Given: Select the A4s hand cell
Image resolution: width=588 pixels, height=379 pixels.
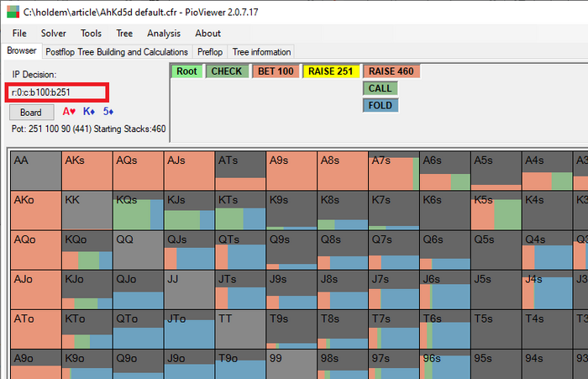Looking at the screenshot, I should click(x=547, y=171).
